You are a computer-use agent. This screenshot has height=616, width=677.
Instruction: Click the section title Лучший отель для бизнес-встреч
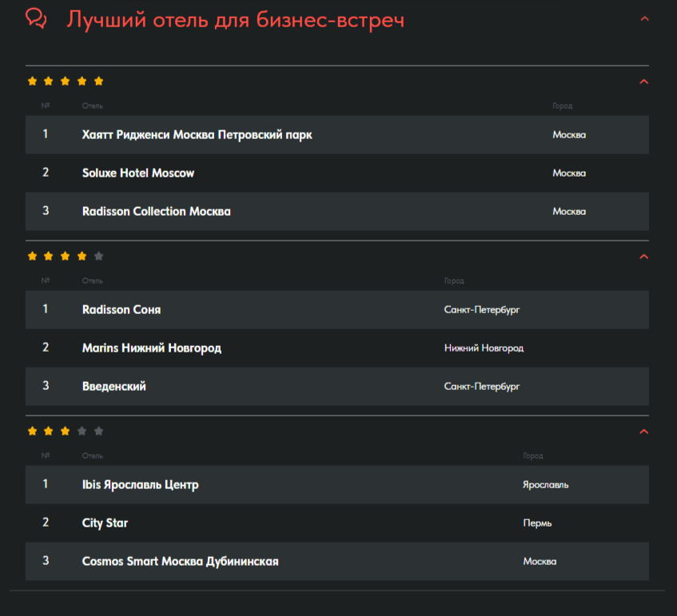235,20
